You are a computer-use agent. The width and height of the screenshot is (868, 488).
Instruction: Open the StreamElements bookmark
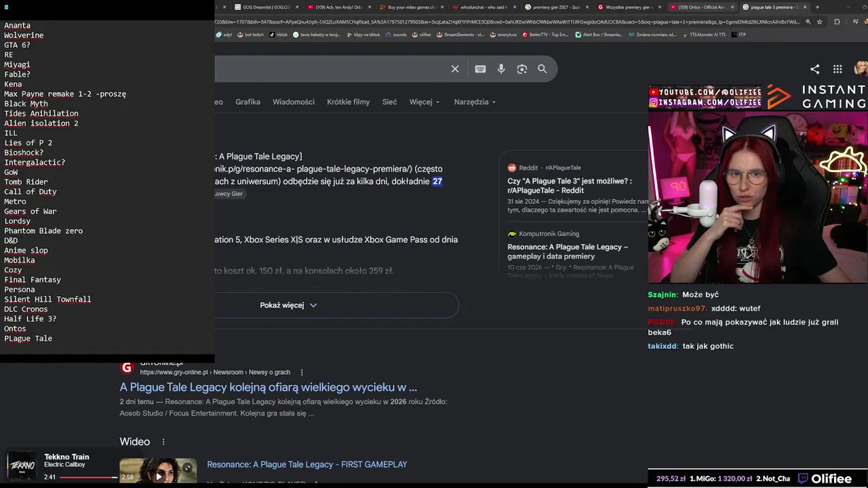point(460,35)
